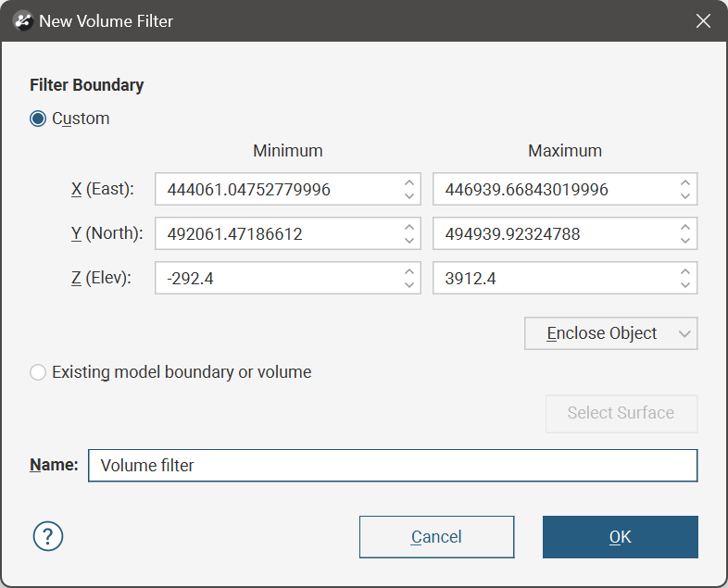Click the Z (Elev) minimum input field
The image size is (728, 588).
(x=278, y=279)
